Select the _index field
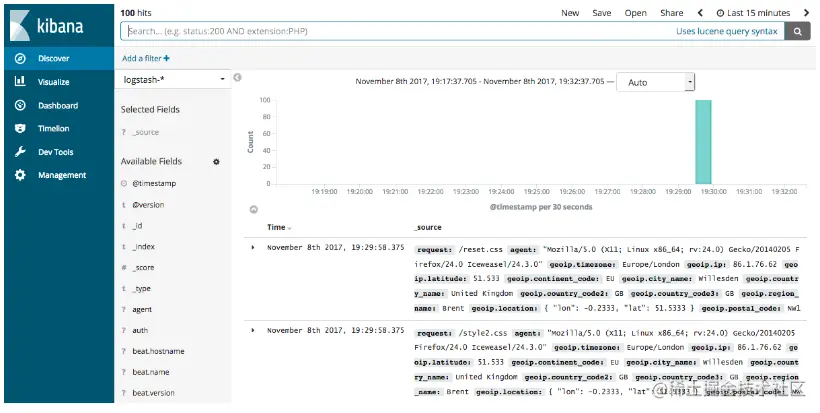 (143, 247)
